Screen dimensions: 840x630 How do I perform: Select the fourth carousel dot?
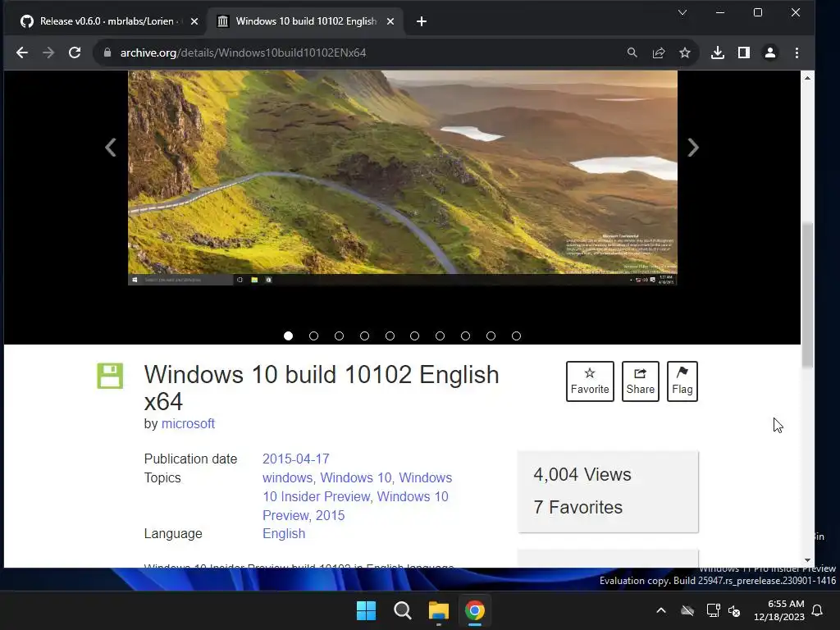(365, 336)
